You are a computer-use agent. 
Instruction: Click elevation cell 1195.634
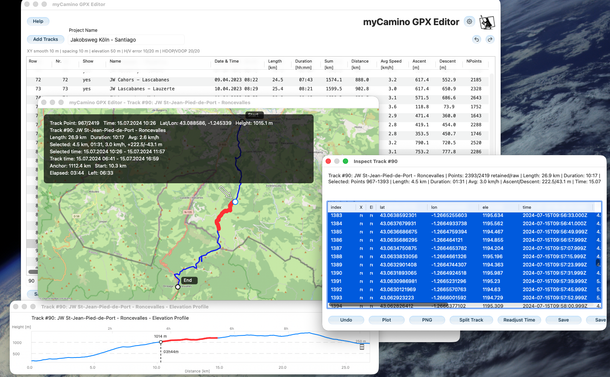[493, 216]
